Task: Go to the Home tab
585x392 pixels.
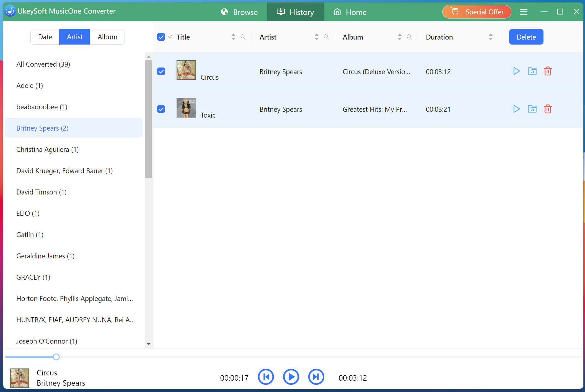Action: click(350, 12)
